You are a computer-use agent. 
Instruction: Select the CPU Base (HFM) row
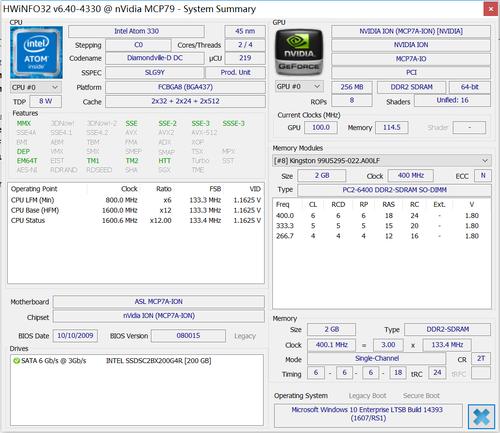(x=136, y=210)
